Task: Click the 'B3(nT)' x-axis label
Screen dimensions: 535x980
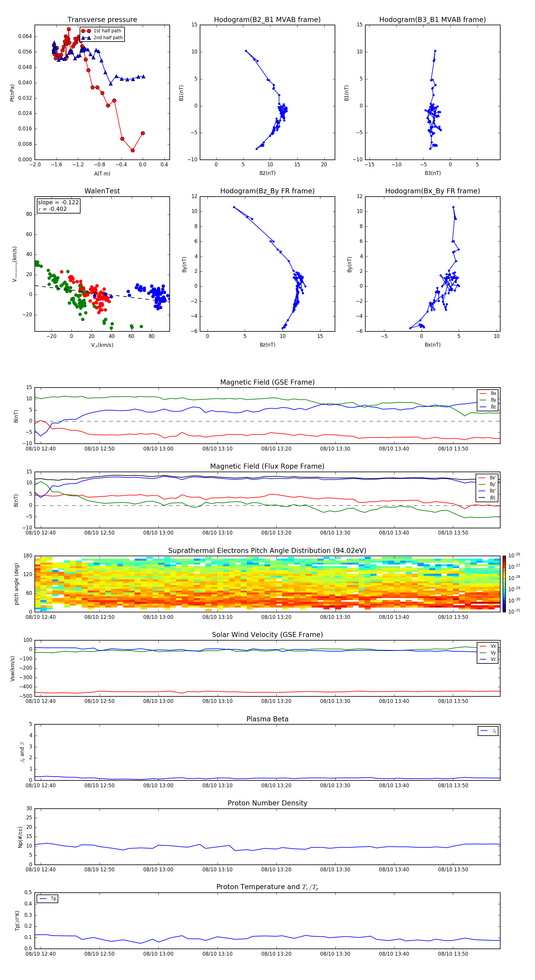Action: tap(432, 173)
